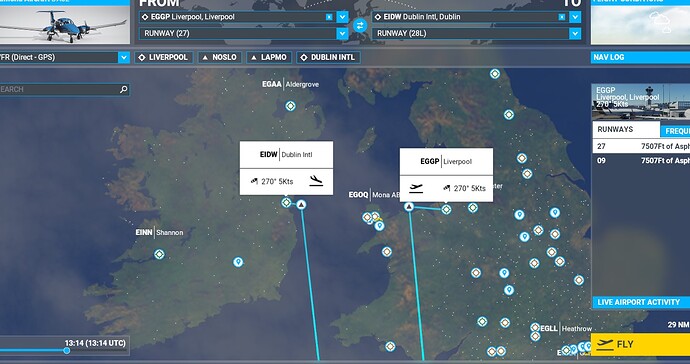Clear the EGGP Liverpool departure field
This screenshot has height=364, width=690.
[x=329, y=17]
